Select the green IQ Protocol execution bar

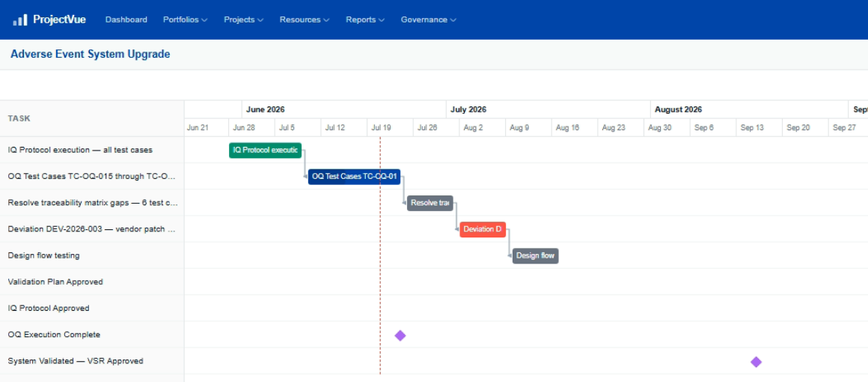(x=265, y=151)
